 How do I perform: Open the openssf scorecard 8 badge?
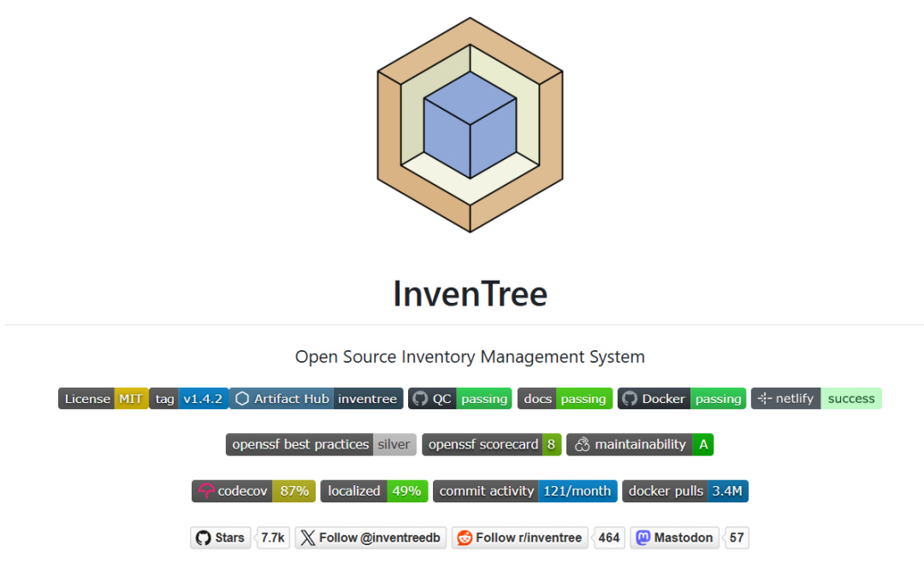tap(491, 444)
